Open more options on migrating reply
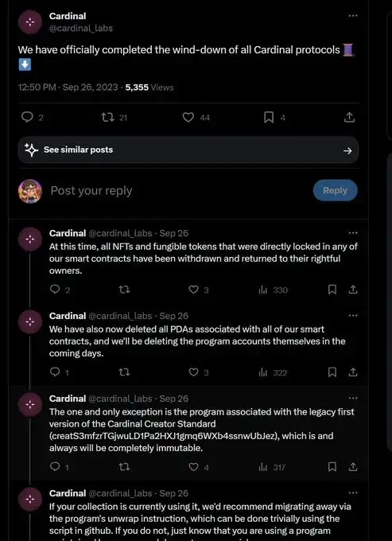 click(353, 493)
